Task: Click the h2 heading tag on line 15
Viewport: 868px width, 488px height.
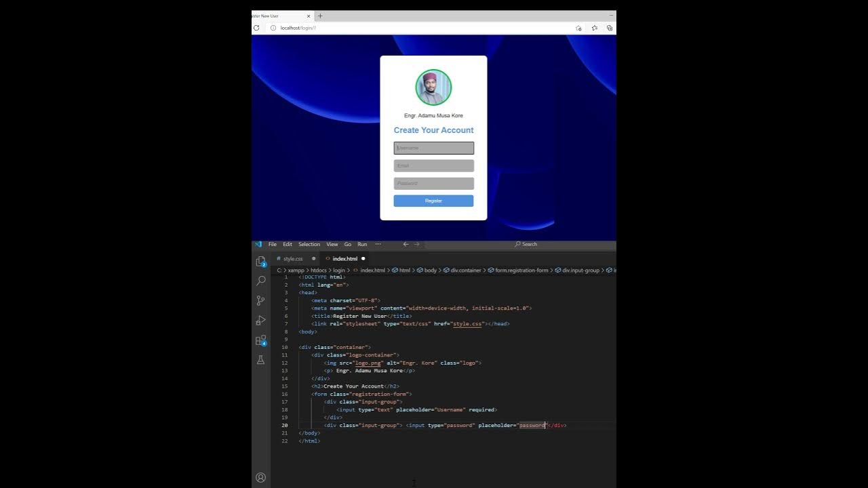Action: (355, 386)
